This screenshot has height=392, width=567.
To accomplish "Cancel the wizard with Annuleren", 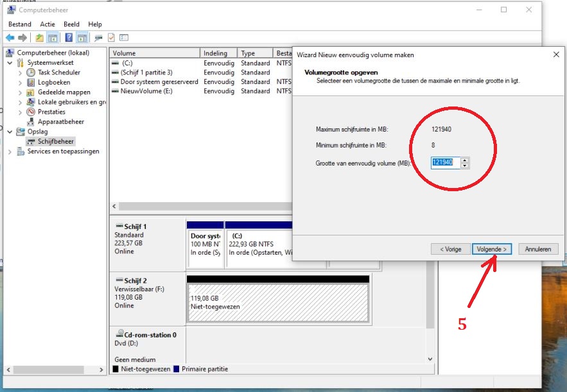I will (x=537, y=249).
